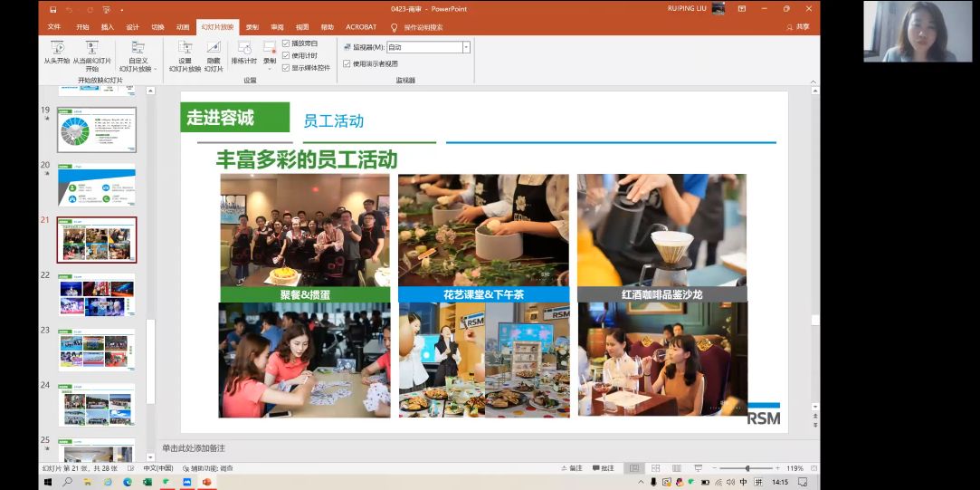Uncheck 使用计时 checkbox
Image resolution: width=980 pixels, height=490 pixels.
(x=286, y=55)
